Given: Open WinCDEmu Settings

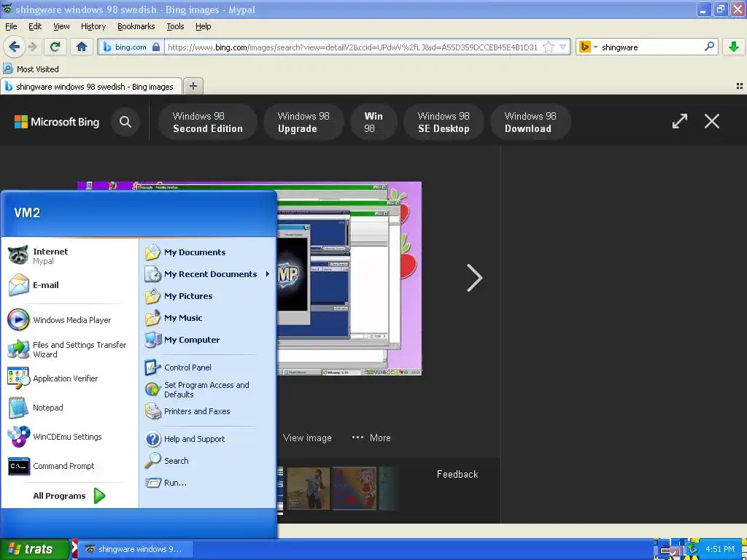Looking at the screenshot, I should [69, 437].
